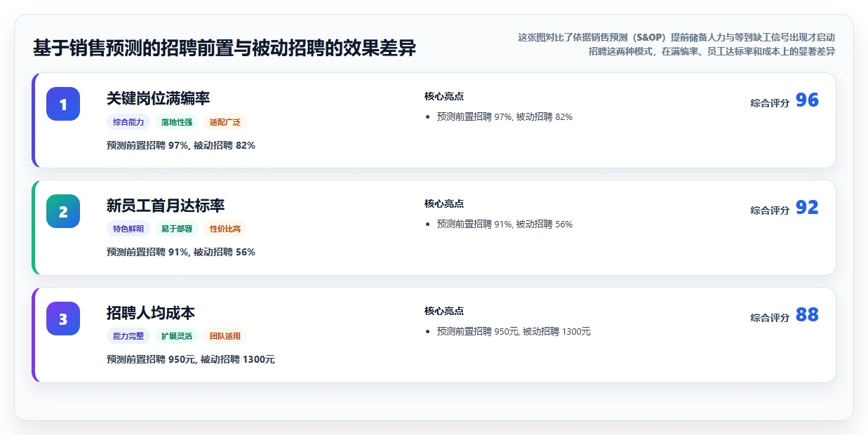The image size is (868, 435).
Task: Click 综合评分 label beside score 88
Action: tap(770, 318)
